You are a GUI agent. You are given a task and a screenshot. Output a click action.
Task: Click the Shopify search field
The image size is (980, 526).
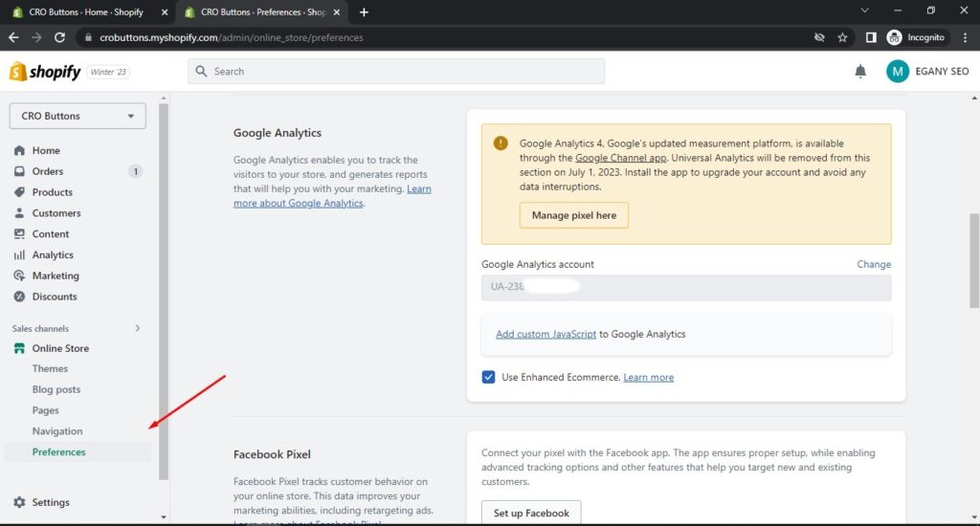click(396, 71)
